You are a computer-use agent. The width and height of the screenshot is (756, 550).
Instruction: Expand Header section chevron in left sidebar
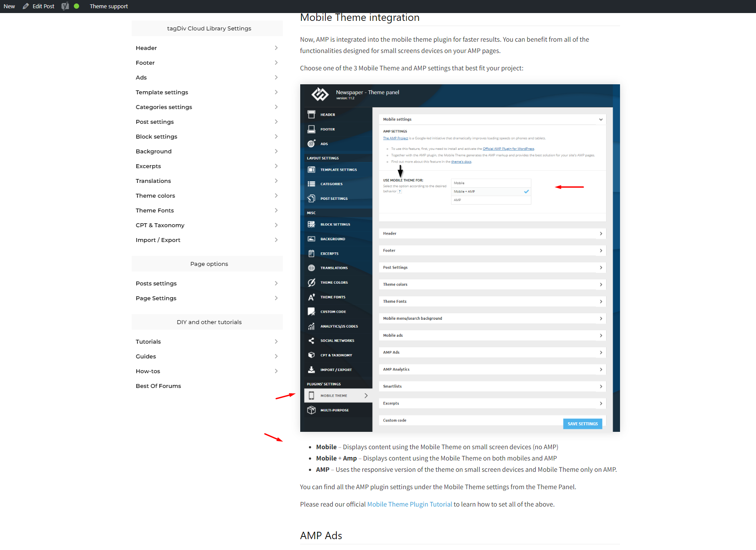click(276, 48)
